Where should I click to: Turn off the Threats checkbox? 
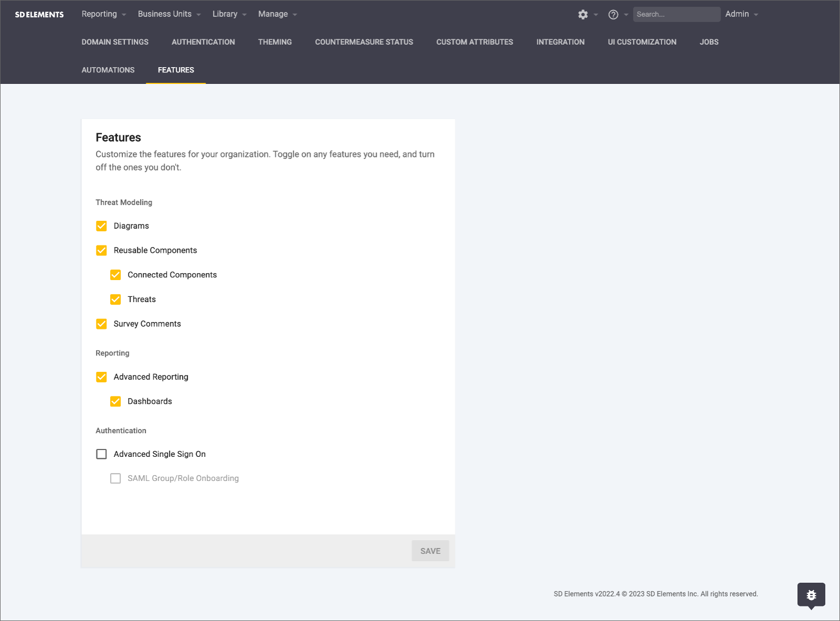[x=115, y=299]
